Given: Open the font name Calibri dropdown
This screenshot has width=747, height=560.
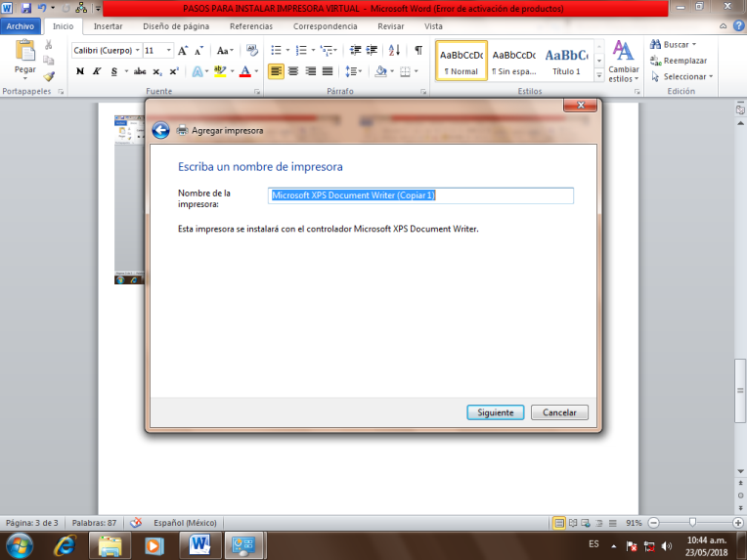Looking at the screenshot, I should pyautogui.click(x=138, y=50).
